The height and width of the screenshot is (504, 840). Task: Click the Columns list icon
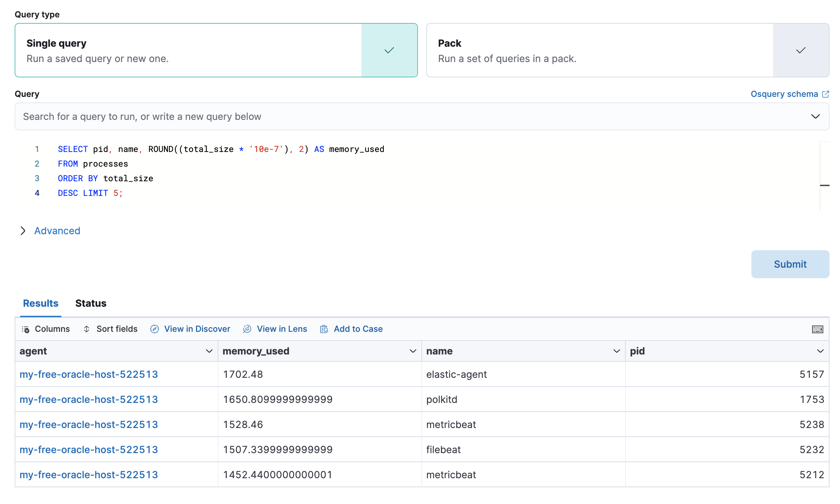pyautogui.click(x=25, y=329)
